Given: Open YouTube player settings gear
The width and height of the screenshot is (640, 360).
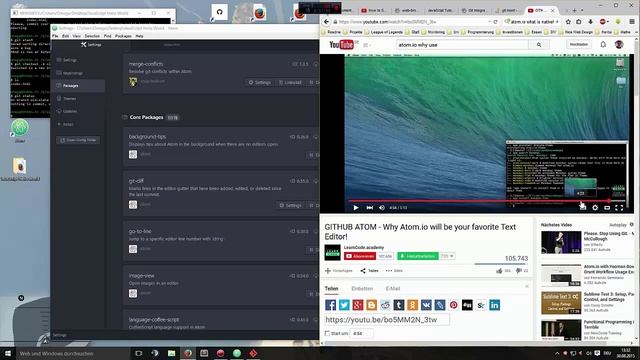Looking at the screenshot, I should (x=595, y=208).
